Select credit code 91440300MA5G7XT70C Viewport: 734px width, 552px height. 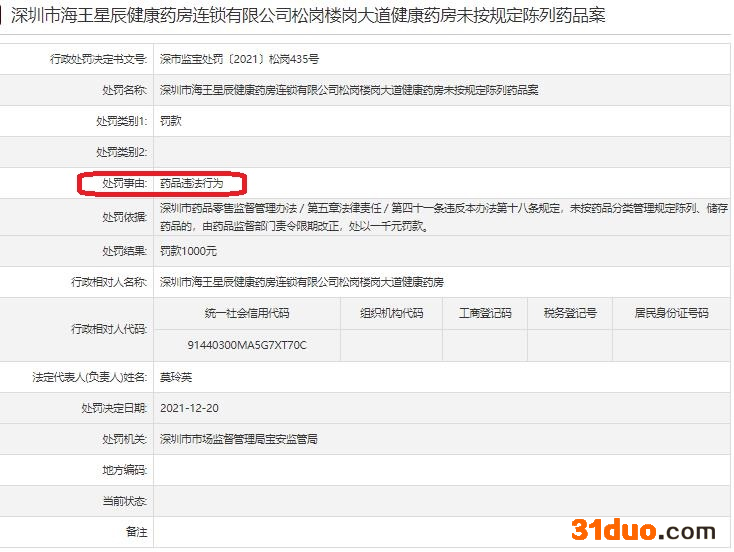tap(247, 345)
